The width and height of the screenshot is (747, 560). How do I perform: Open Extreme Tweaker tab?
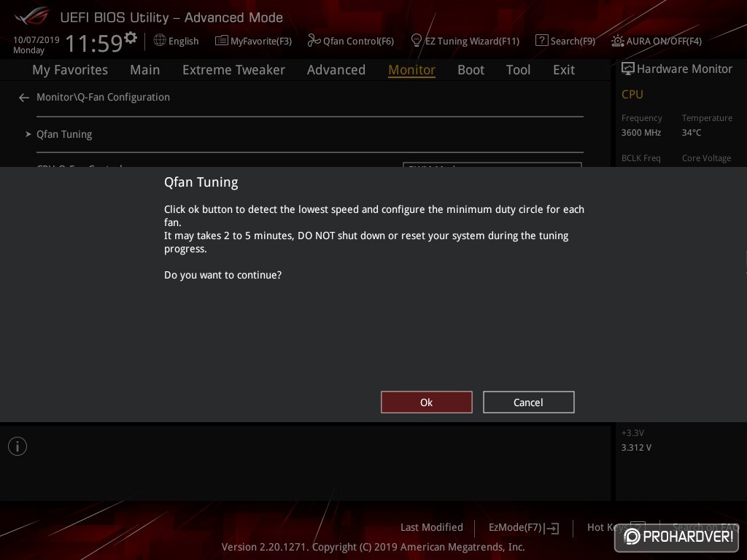click(x=233, y=69)
